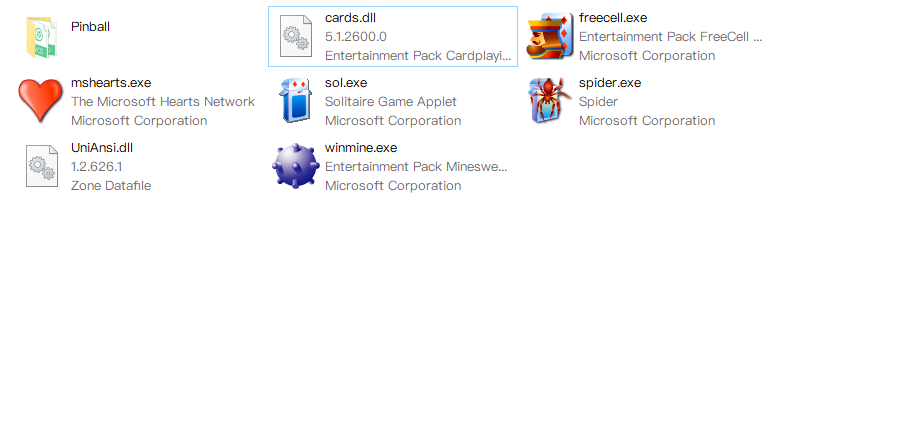
Task: Click version text 5.1.2600.0
Action: pos(356,37)
